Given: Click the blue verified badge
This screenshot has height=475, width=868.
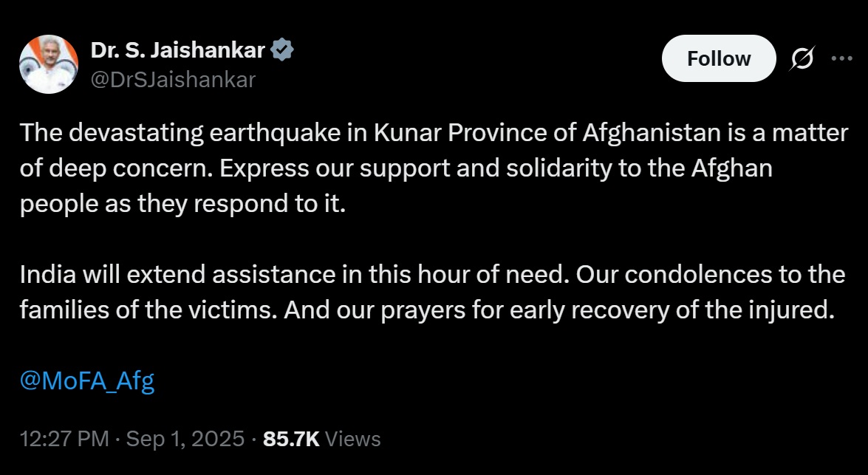Looking at the screenshot, I should [284, 50].
